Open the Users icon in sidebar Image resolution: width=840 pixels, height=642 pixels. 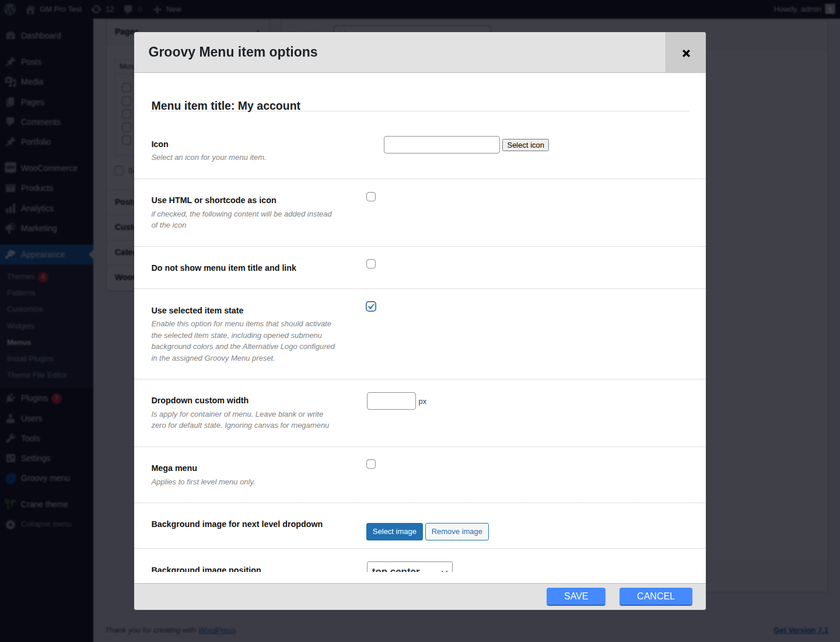[x=10, y=418]
